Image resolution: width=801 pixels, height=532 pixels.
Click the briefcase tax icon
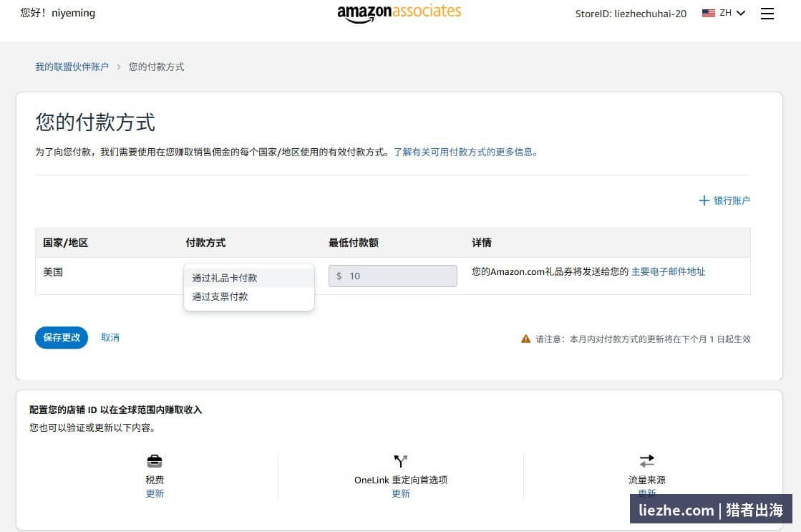pos(155,461)
